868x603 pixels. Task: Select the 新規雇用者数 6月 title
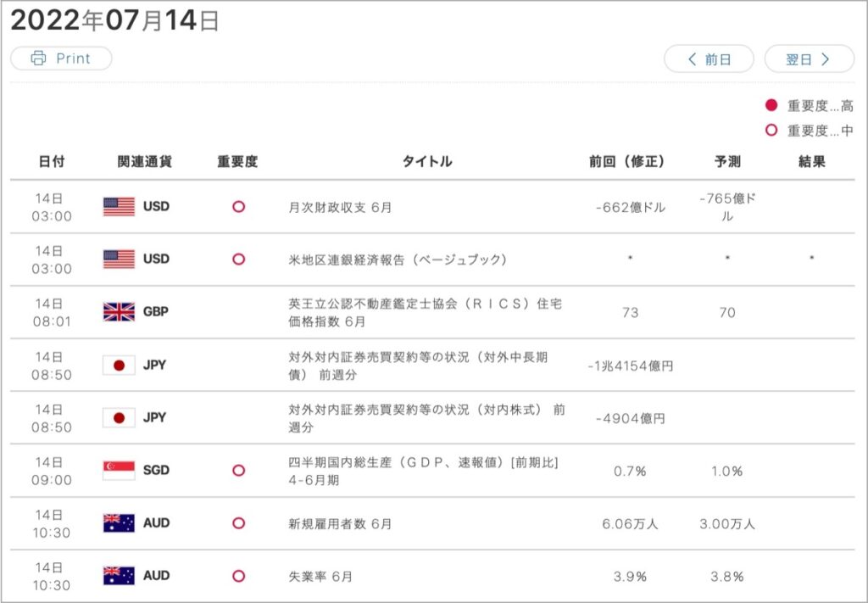(340, 523)
